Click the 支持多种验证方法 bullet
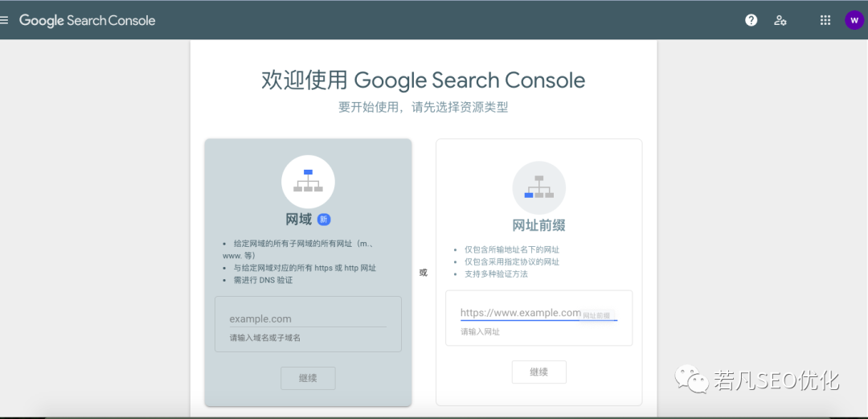Viewport: 868px width, 419px height. 496,274
